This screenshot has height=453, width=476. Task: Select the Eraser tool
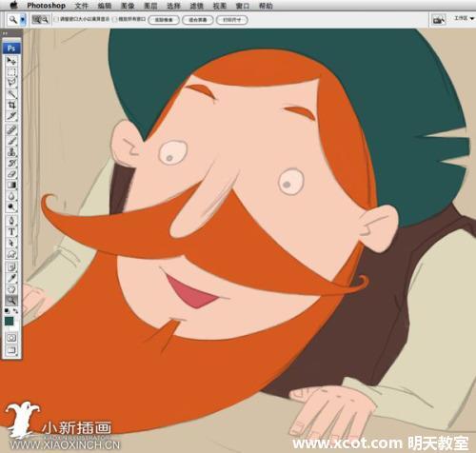[x=11, y=174]
